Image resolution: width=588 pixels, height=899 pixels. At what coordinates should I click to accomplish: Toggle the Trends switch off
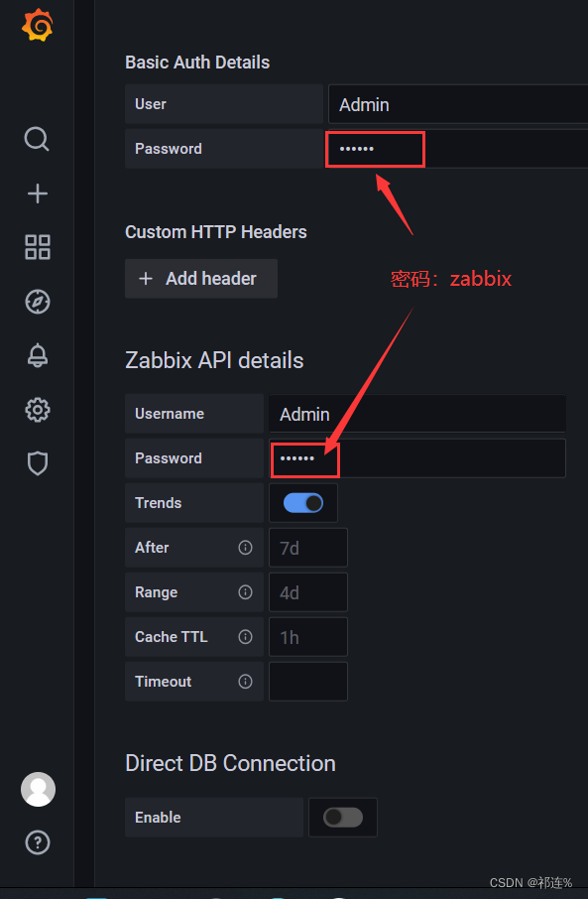pyautogui.click(x=303, y=503)
